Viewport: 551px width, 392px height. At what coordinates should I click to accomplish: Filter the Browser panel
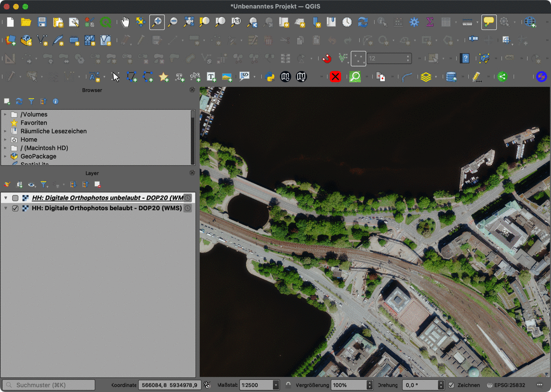click(31, 102)
